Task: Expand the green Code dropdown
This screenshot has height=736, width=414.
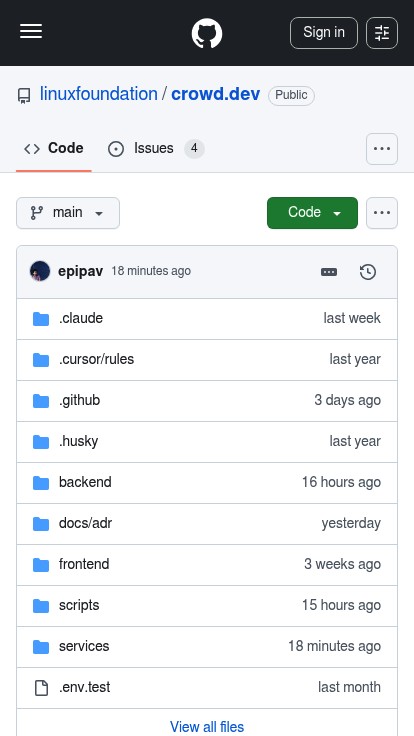Action: [x=312, y=213]
